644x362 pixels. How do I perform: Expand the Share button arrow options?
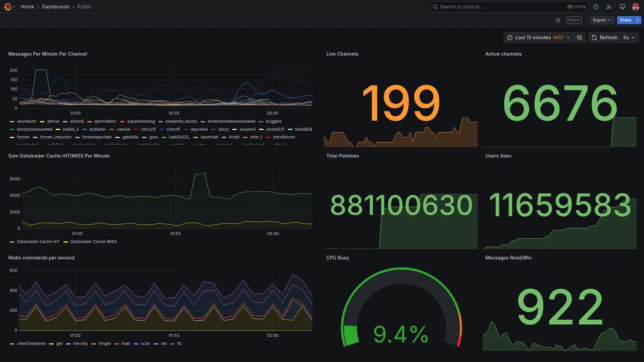pyautogui.click(x=638, y=20)
